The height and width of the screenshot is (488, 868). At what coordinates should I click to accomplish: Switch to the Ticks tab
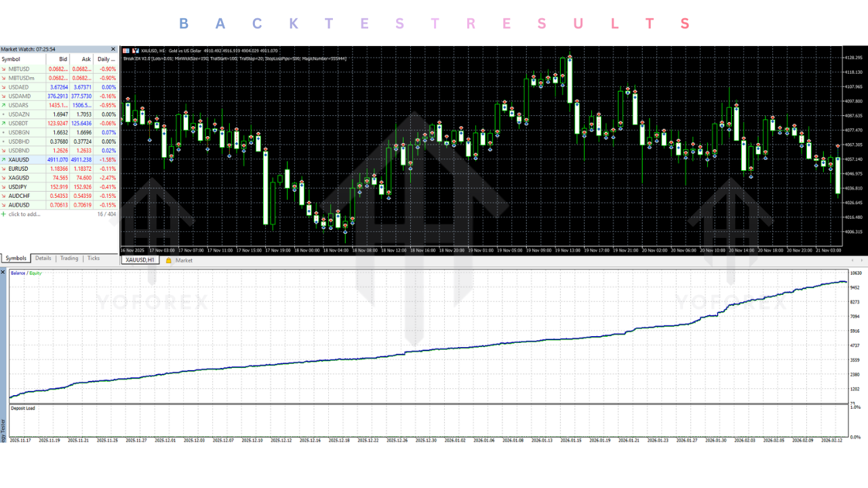coord(94,258)
